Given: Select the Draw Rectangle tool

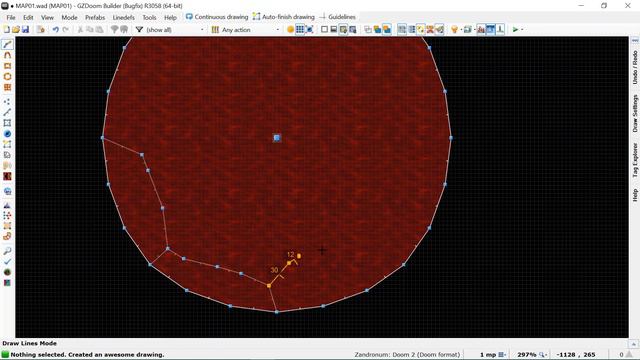Looking at the screenshot, I should click(x=7, y=66).
